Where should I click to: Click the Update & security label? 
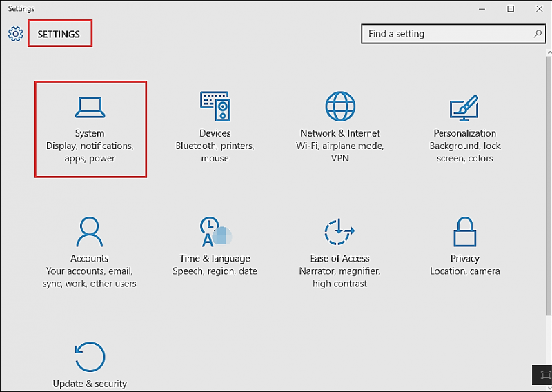(90, 384)
